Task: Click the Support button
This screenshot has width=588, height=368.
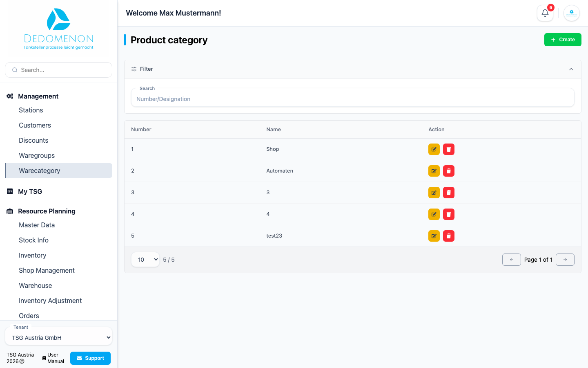Action: (90, 358)
